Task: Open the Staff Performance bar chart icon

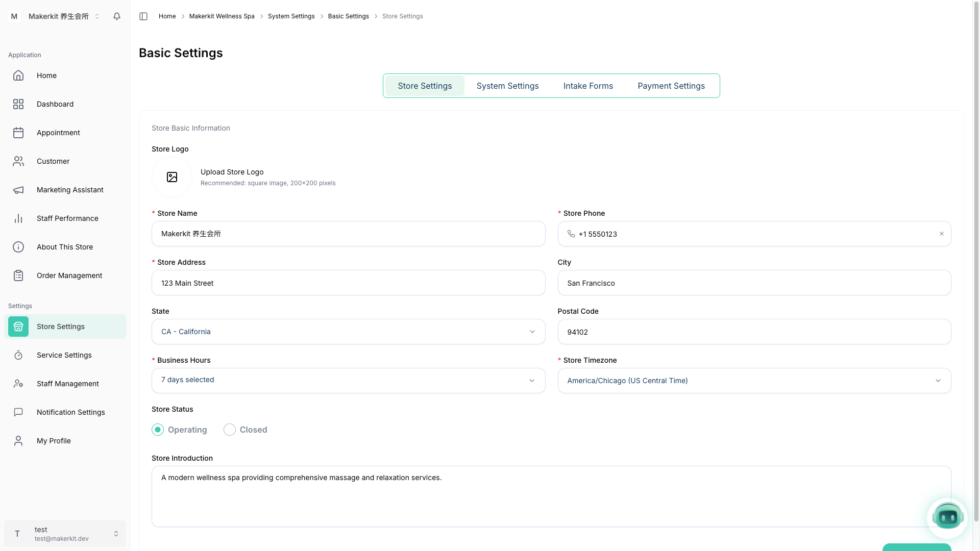Action: pyautogui.click(x=18, y=218)
